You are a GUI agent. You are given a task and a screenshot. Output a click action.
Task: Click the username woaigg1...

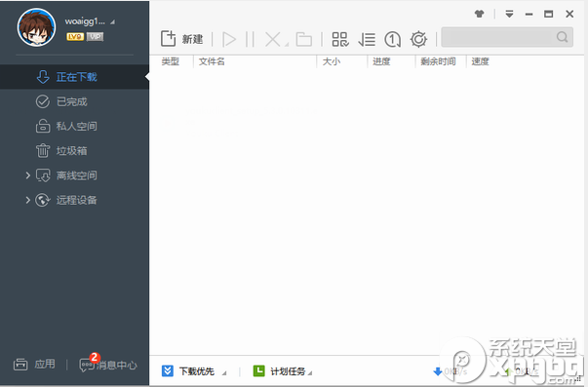point(85,21)
